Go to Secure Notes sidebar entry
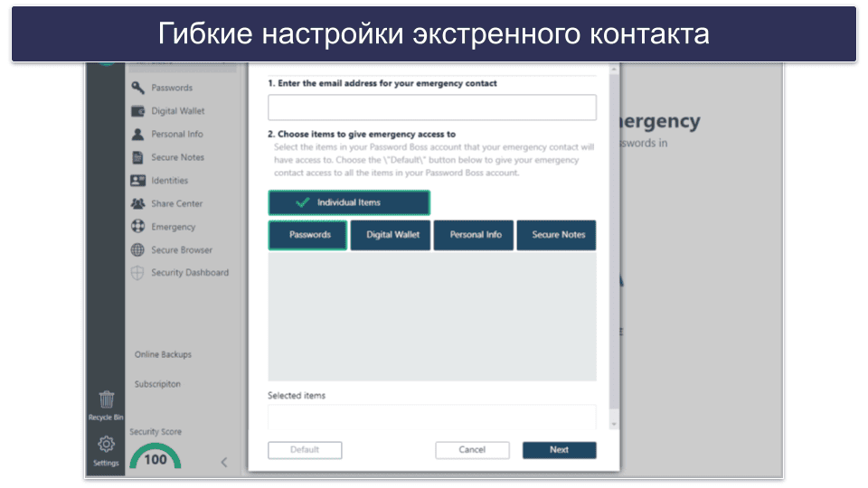Screen dimensions: 868x488 [x=178, y=157]
